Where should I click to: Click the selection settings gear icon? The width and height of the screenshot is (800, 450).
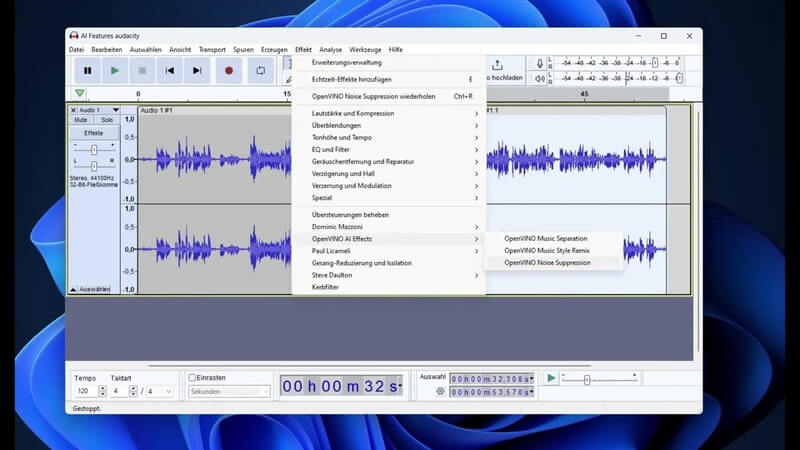440,392
